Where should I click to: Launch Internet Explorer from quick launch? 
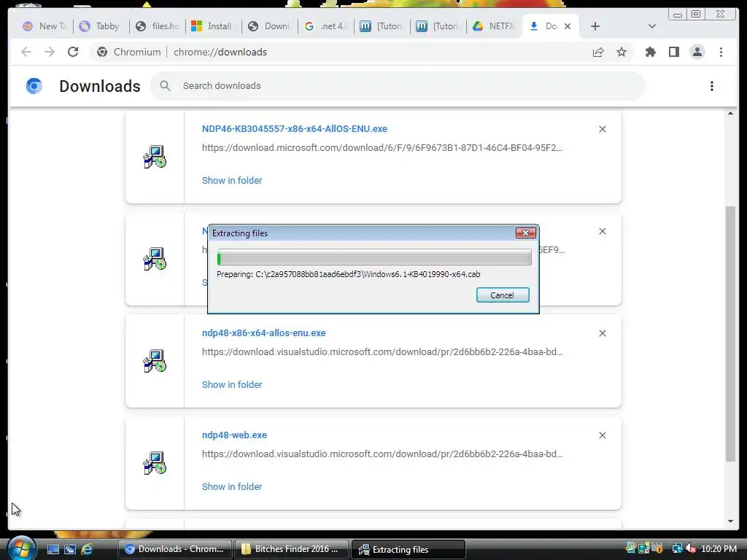(x=87, y=549)
